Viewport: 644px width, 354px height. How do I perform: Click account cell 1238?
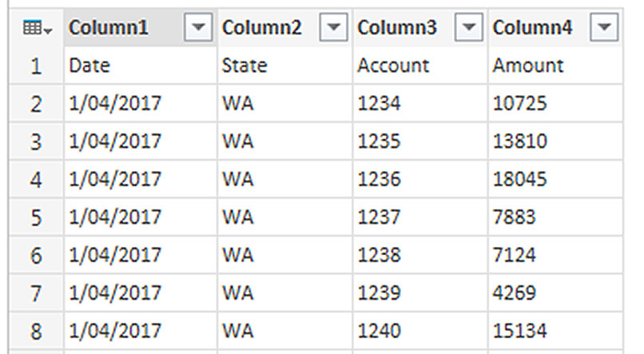pyautogui.click(x=420, y=255)
